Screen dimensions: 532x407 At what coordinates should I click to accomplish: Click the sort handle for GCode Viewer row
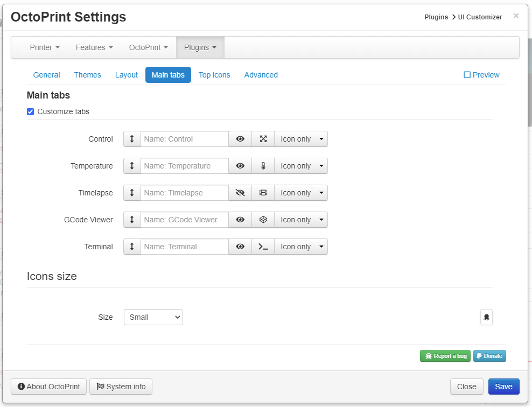132,220
